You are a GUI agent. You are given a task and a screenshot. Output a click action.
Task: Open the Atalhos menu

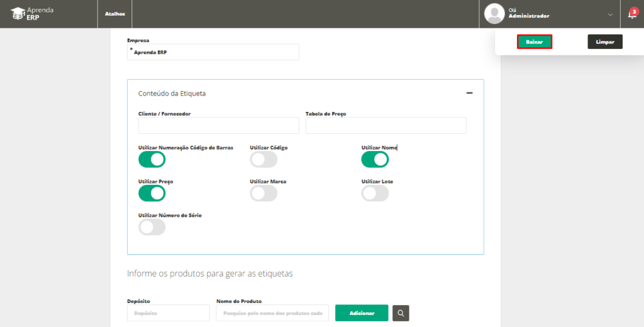click(115, 14)
